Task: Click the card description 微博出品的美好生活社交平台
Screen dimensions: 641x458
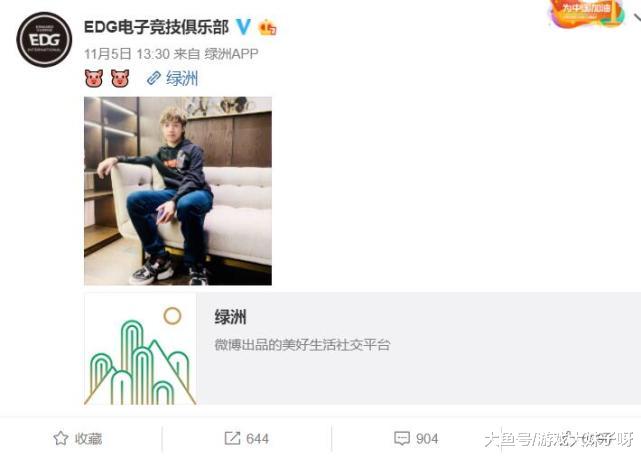Action: point(302,344)
